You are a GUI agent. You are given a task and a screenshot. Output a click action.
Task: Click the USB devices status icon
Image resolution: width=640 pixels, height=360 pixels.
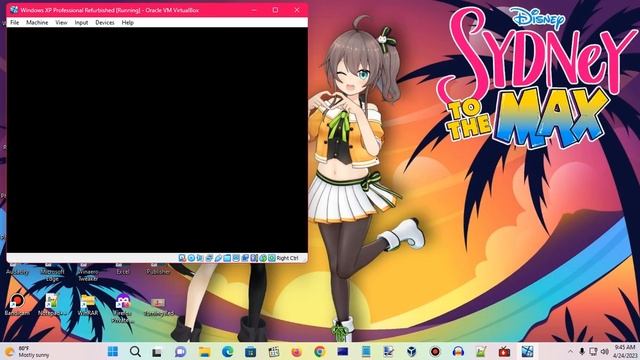coord(218,258)
